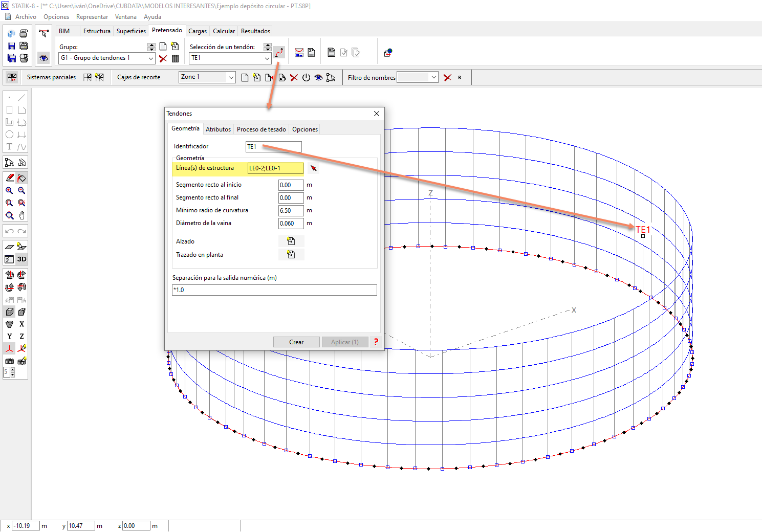Click the stepper next to value 5
Image resolution: width=762 pixels, height=532 pixels.
coord(12,373)
